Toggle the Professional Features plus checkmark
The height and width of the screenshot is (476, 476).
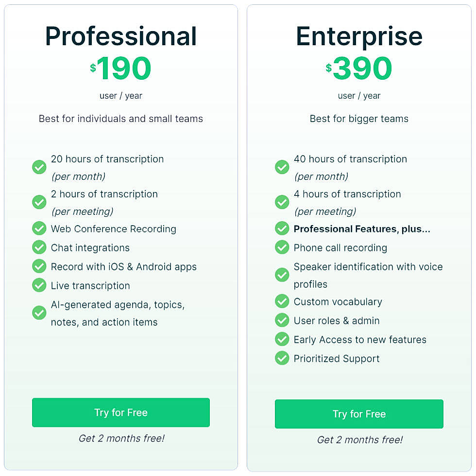[282, 228]
